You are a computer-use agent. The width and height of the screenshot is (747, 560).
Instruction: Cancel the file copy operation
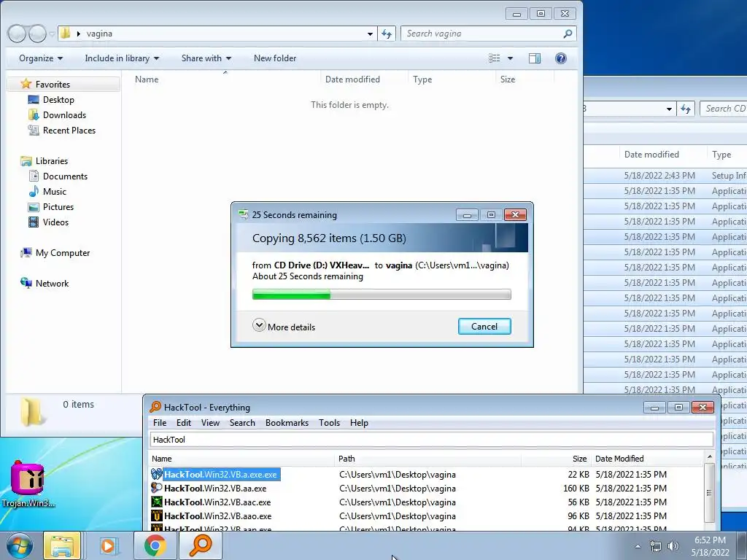click(484, 326)
